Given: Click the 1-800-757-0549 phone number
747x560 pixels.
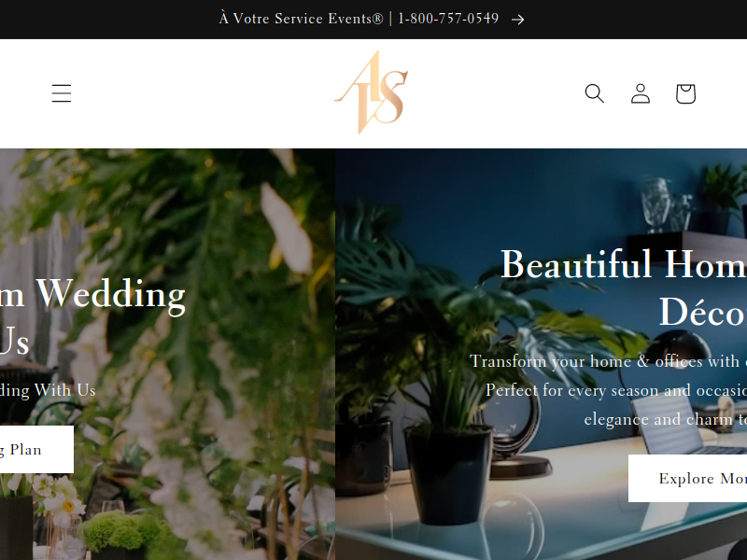Looking at the screenshot, I should click(x=448, y=19).
